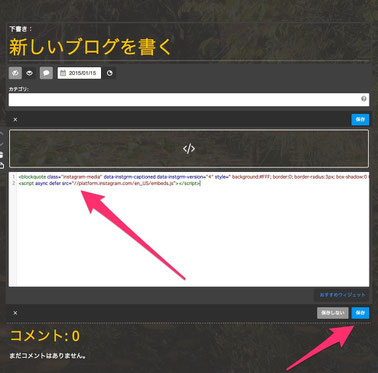Viewport: 378px width, 373px height.
Task: Toggle the draft crossed-eye visibility icon
Action: 15,73
